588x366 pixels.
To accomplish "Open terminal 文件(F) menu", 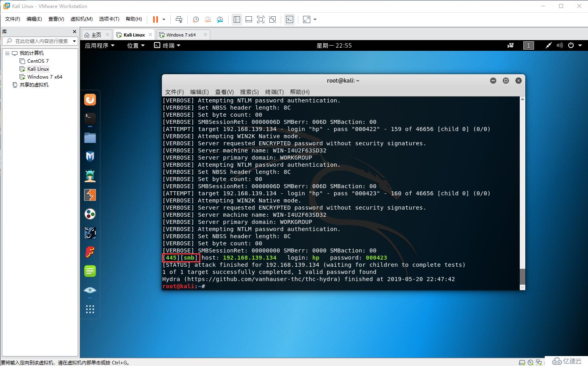I will (175, 92).
